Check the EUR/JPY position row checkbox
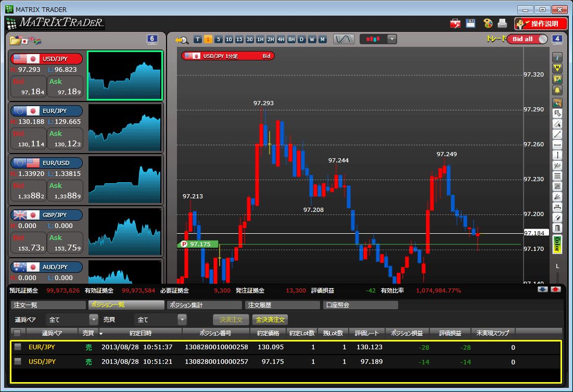 [x=18, y=347]
